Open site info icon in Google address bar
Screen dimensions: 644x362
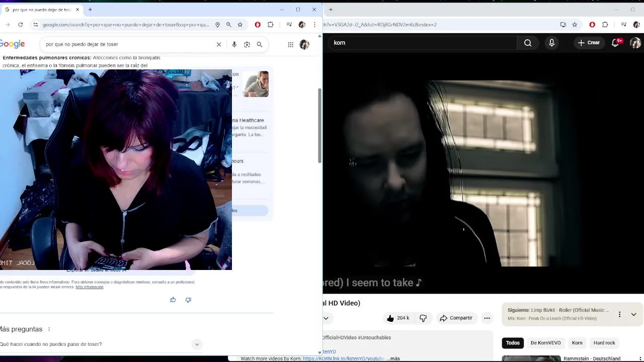(x=35, y=25)
